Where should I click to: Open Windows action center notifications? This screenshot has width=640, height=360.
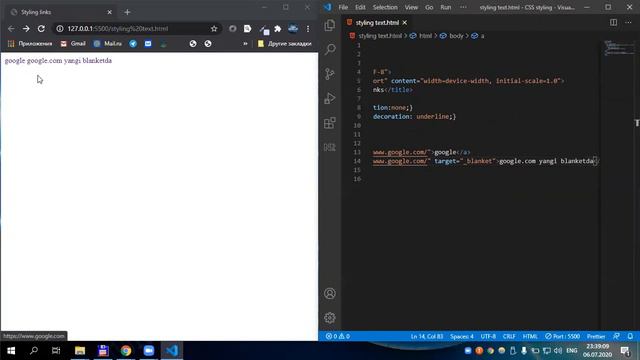625,351
